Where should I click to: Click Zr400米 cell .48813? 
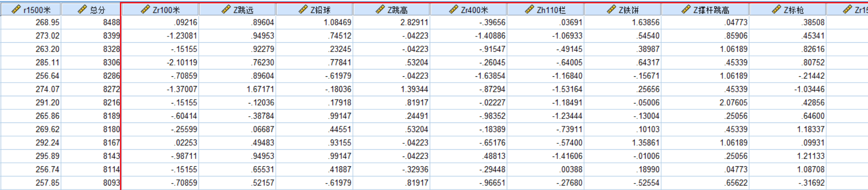468,156
